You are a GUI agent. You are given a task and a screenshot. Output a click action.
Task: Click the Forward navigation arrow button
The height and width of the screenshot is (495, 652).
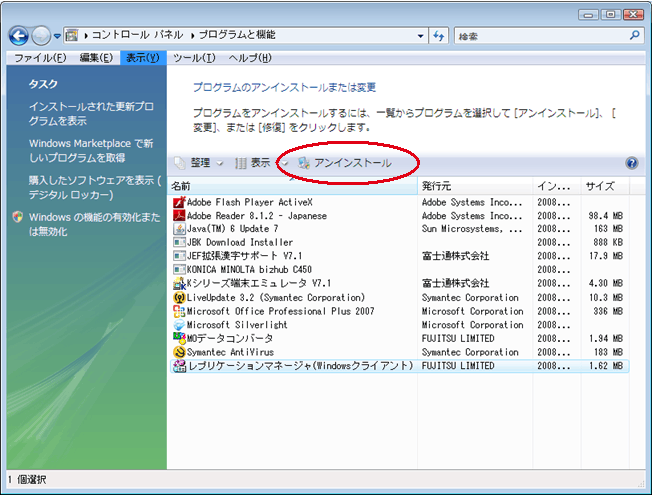(41, 36)
